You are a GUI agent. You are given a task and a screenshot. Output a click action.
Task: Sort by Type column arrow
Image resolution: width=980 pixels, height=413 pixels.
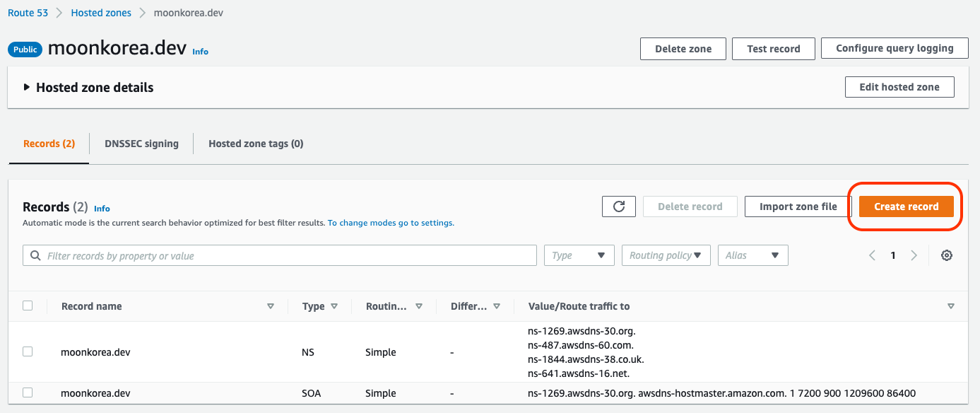click(334, 306)
